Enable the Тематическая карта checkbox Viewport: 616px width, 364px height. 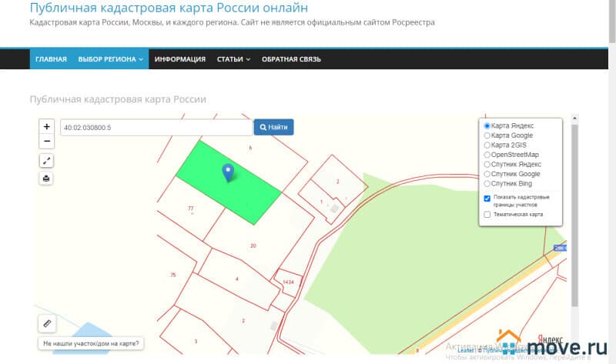(x=487, y=215)
